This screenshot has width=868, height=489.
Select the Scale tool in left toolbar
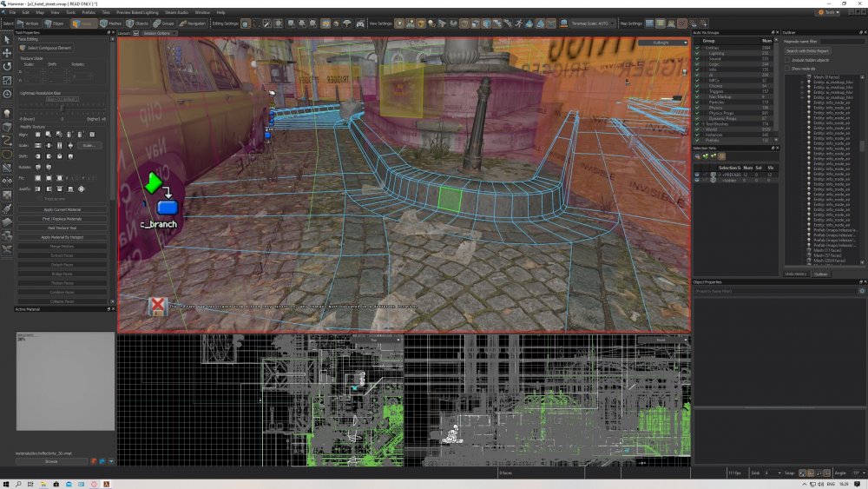[7, 80]
